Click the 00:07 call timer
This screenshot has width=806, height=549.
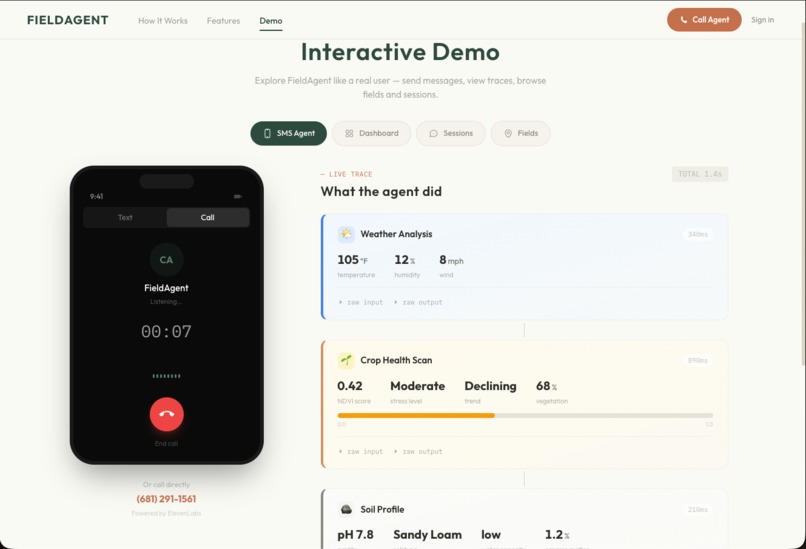tap(167, 332)
